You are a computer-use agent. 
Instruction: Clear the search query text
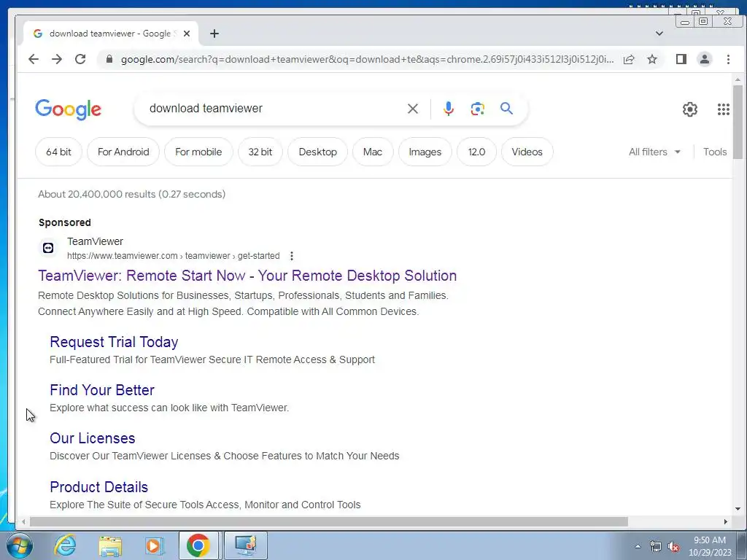pos(413,109)
